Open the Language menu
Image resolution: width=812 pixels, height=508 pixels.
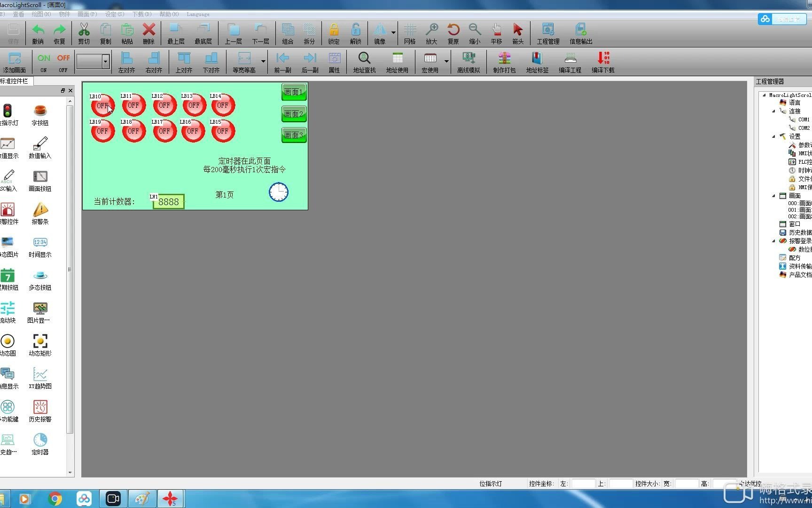click(198, 14)
